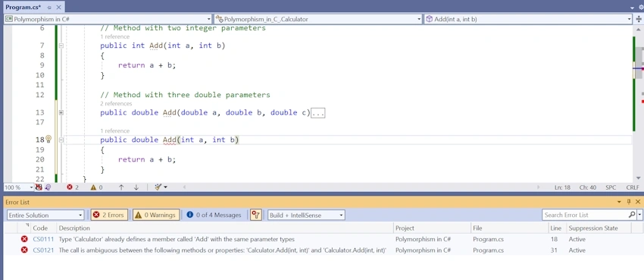Viewport: 644px width, 280px height.
Task: Sort errors by Code column header
Action: [x=40, y=228]
